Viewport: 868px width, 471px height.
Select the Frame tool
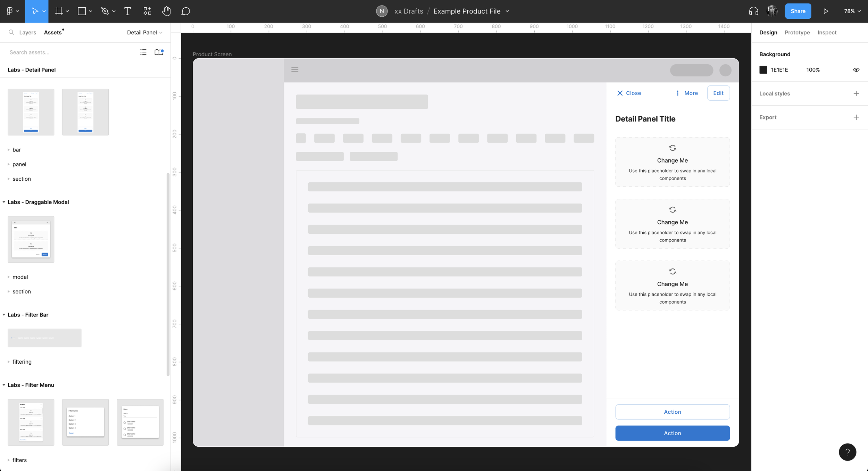59,11
